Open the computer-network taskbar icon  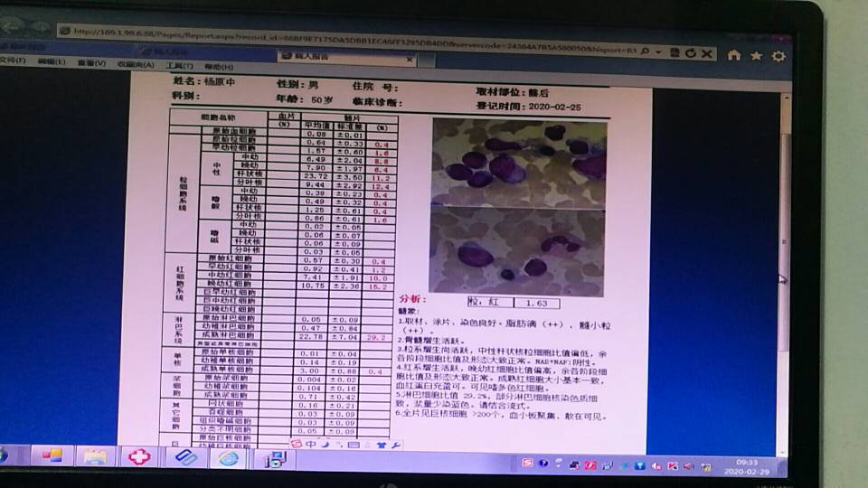275,459
